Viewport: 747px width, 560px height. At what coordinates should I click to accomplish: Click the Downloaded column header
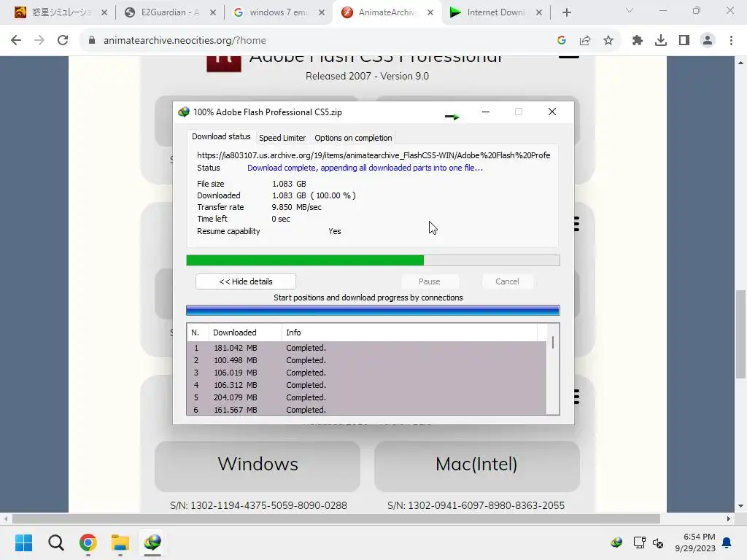245,332
